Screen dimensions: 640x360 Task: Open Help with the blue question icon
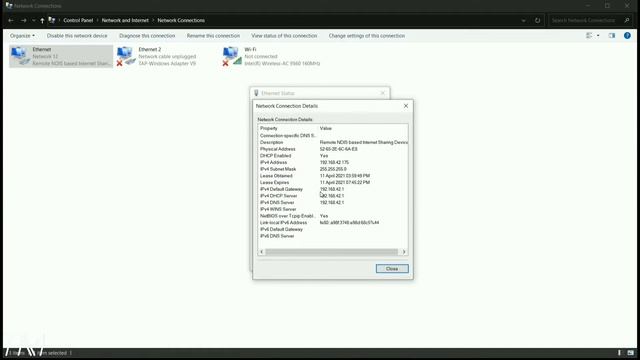click(x=627, y=36)
